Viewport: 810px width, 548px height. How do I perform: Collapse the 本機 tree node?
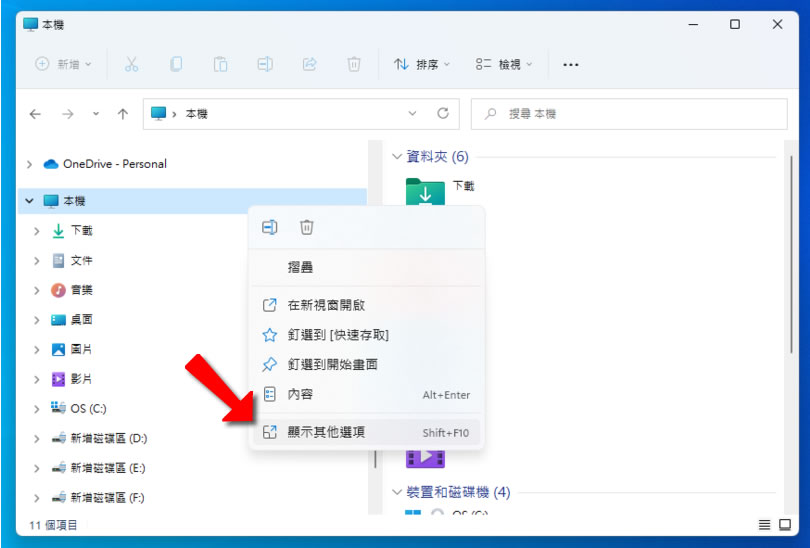point(29,201)
